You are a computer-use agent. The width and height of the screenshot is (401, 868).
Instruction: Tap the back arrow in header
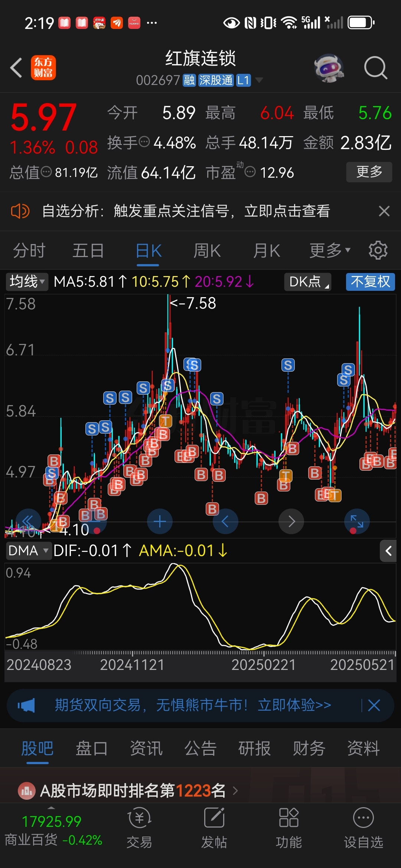(x=16, y=68)
